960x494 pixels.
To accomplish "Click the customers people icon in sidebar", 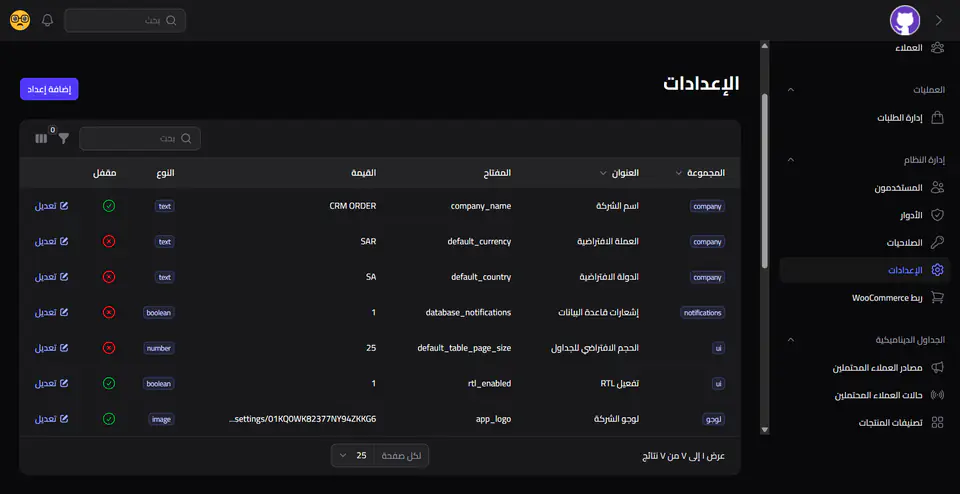I will [x=937, y=47].
